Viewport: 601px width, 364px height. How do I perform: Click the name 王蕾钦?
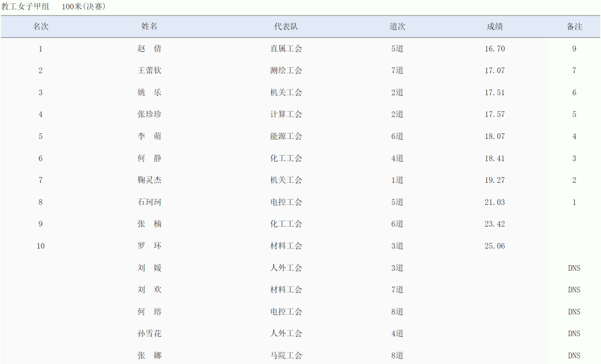click(150, 71)
